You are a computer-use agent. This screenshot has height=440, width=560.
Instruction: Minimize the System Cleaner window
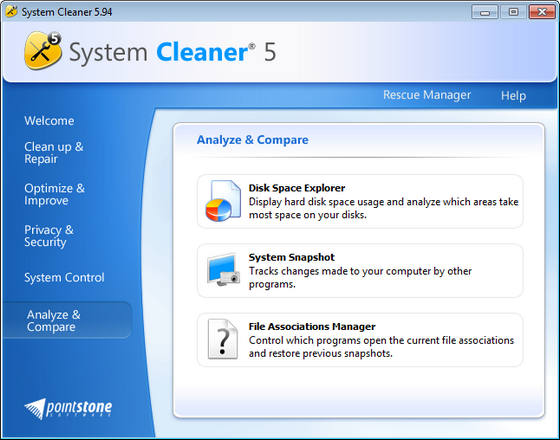click(485, 12)
